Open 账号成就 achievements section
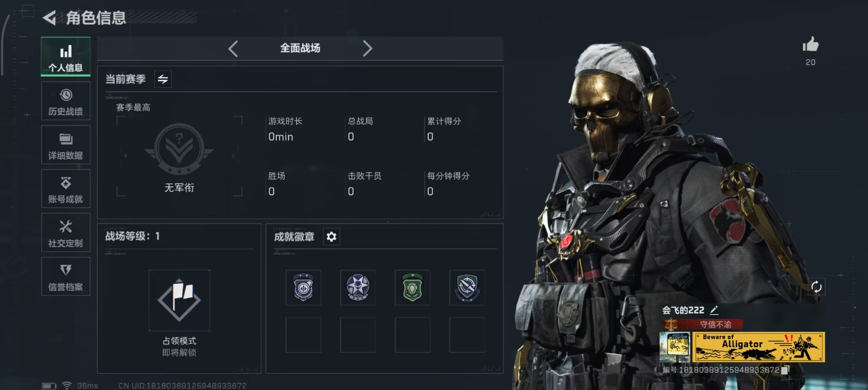This screenshot has height=390, width=868. pyautogui.click(x=66, y=189)
